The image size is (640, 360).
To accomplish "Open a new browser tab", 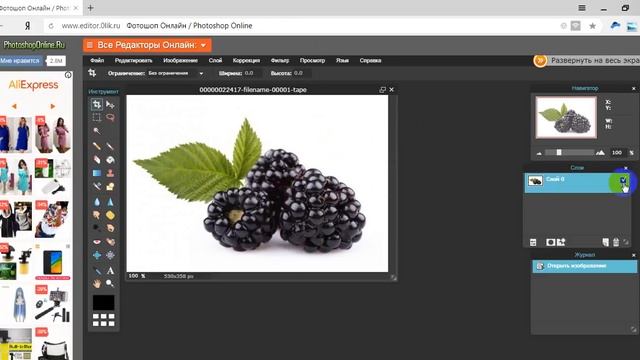I will [91, 8].
